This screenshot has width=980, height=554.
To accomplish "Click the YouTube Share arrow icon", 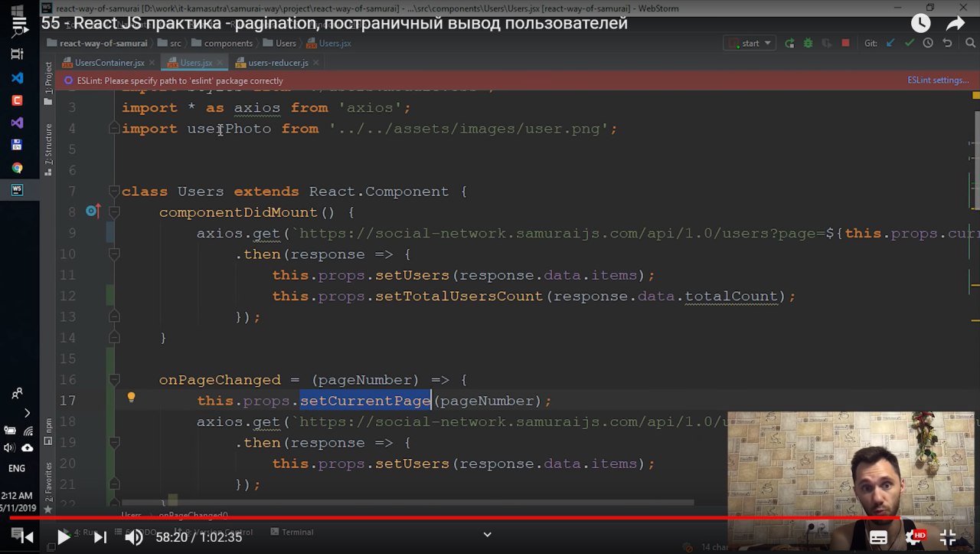I will pyautogui.click(x=957, y=24).
